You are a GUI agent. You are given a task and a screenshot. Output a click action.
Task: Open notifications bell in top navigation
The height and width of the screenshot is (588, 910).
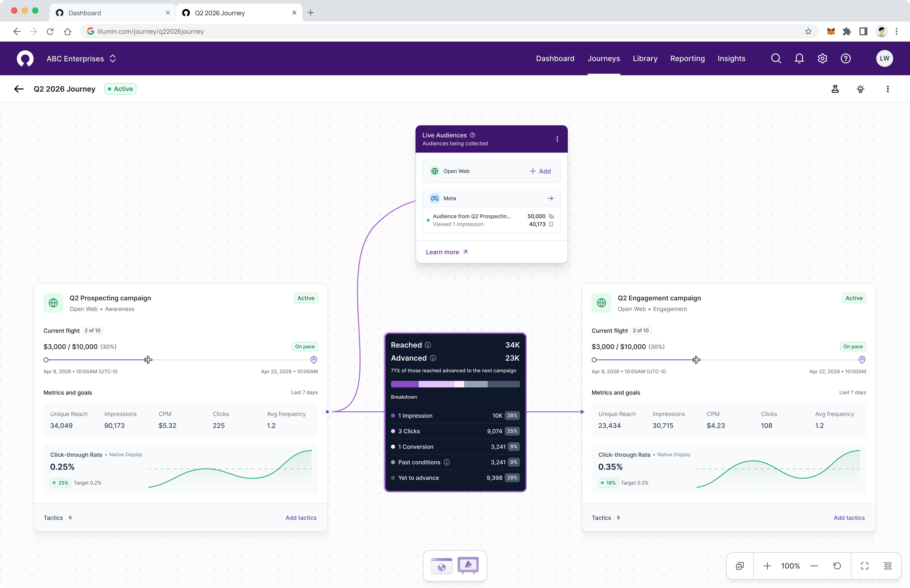(799, 58)
